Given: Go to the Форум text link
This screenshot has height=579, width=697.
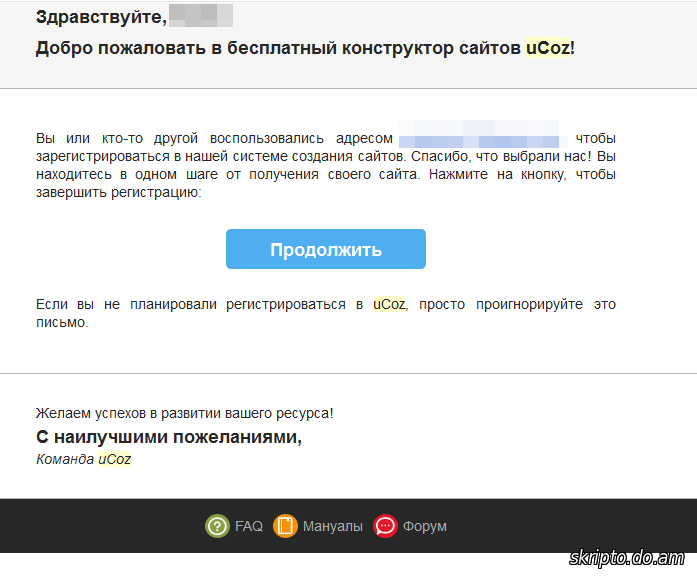Looking at the screenshot, I should [424, 526].
